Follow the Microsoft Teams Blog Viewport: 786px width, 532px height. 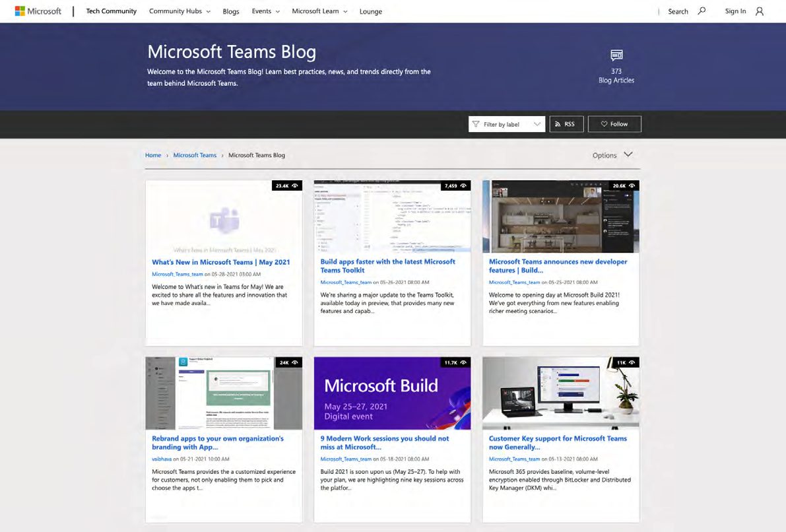614,124
